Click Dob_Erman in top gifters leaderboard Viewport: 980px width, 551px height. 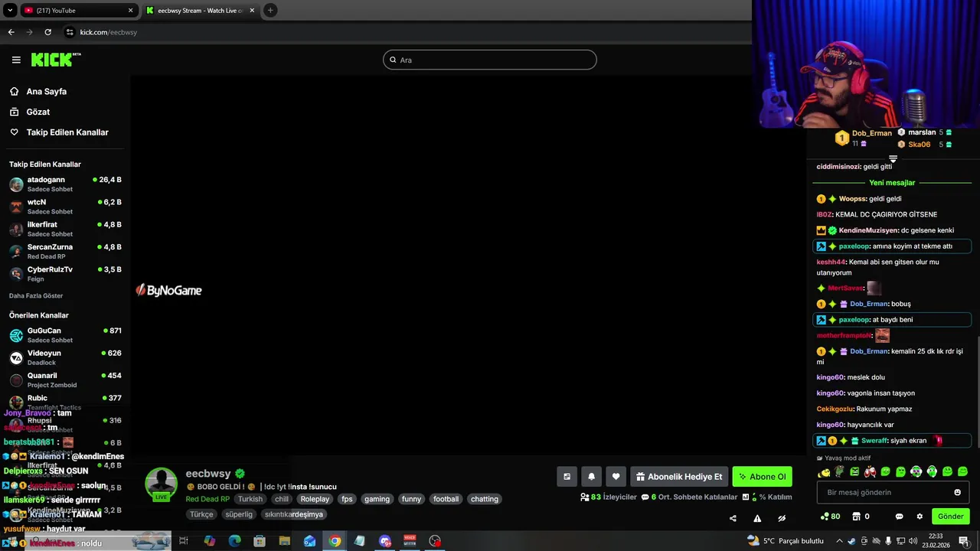click(x=871, y=133)
